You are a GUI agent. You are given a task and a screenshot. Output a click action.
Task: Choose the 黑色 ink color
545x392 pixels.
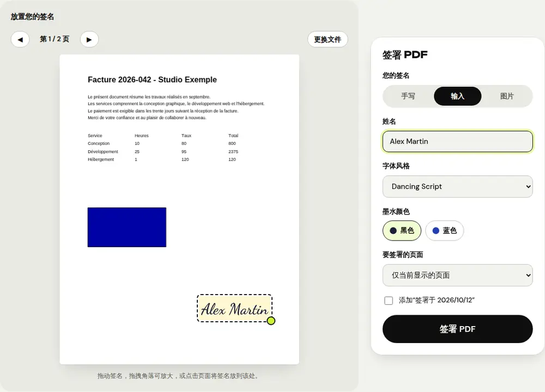402,230
